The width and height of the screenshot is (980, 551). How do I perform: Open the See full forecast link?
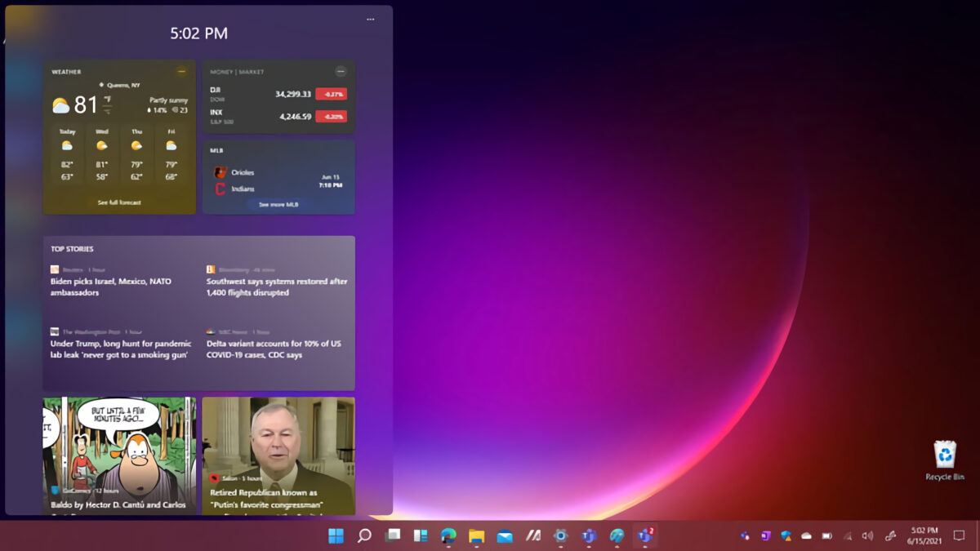coord(118,202)
